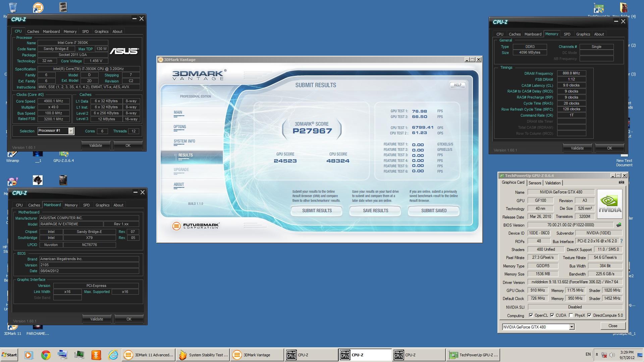Expand hidden system tray icons arrow
Image resolution: width=644 pixels, height=362 pixels.
pyautogui.click(x=596, y=354)
